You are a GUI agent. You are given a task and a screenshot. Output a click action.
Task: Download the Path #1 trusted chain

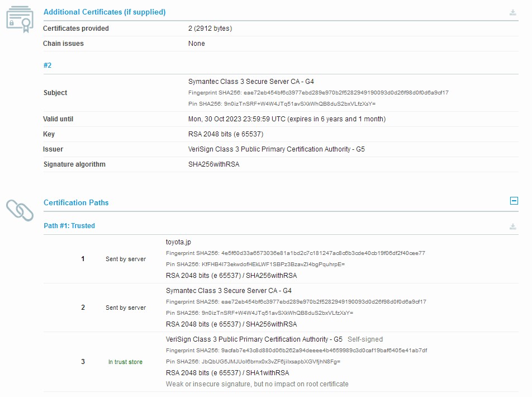coord(512,226)
